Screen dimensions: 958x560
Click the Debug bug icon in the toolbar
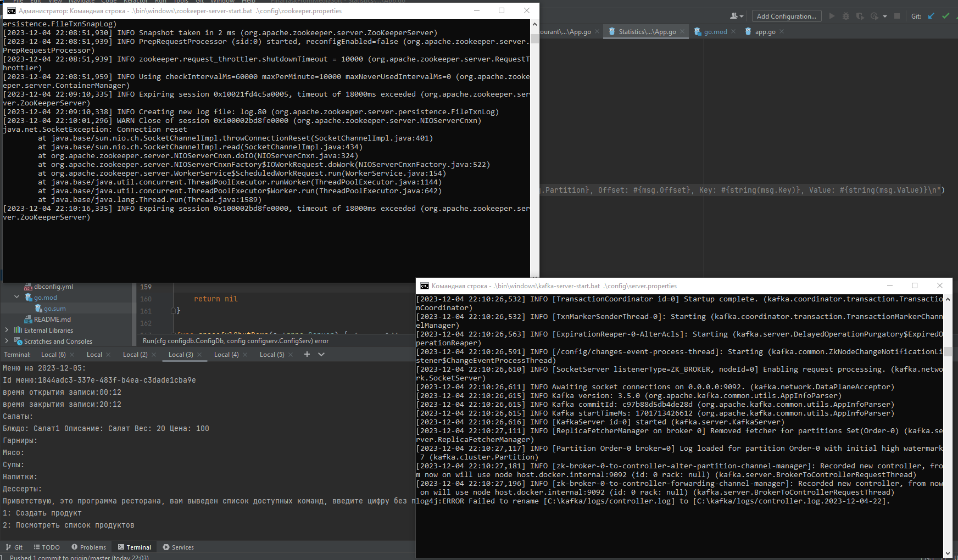point(846,16)
